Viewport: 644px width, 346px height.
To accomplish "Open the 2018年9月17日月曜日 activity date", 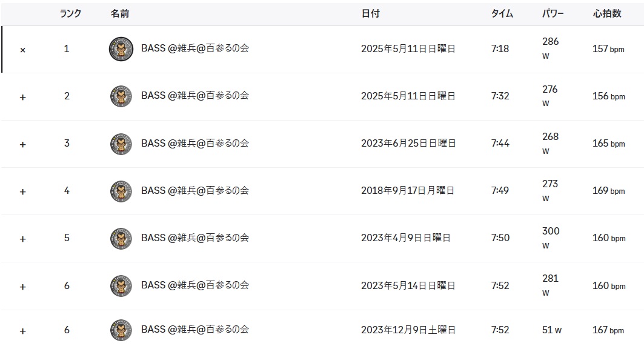I will (408, 190).
